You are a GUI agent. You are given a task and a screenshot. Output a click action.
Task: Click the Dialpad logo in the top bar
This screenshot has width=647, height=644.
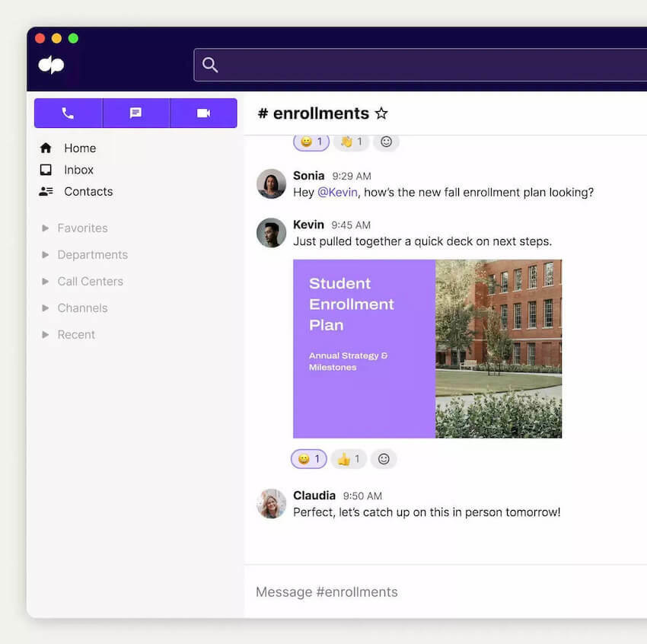[49, 64]
